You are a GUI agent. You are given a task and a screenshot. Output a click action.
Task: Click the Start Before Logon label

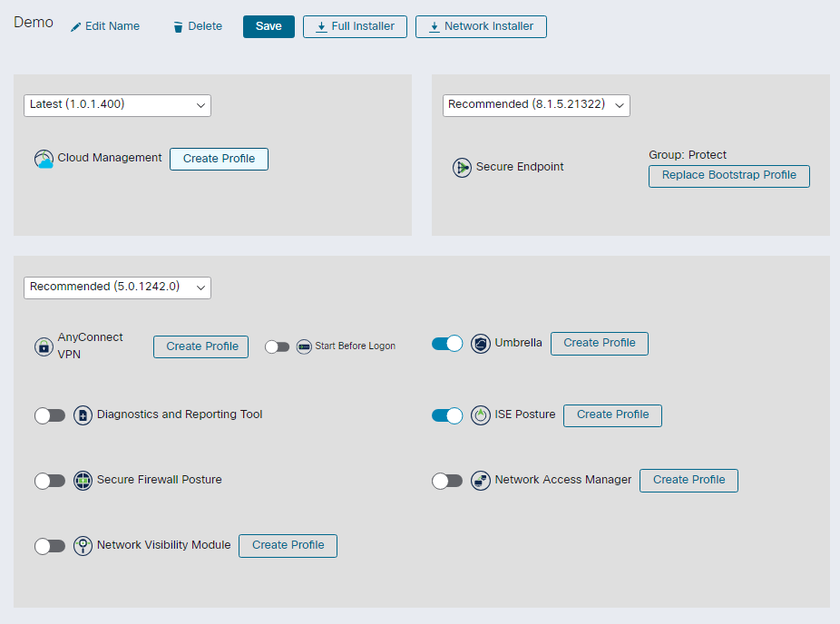(x=356, y=346)
